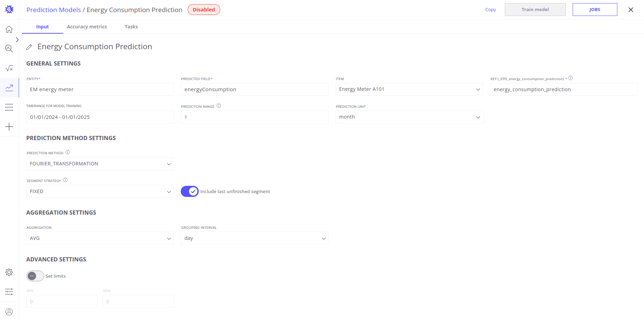Open the user profile icon
Screen dimensions: 644x320
coord(9,312)
